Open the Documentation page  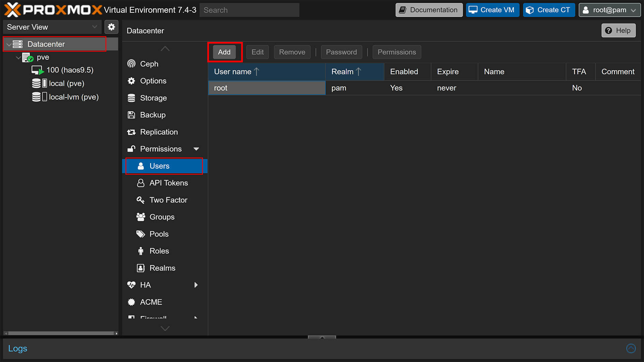[x=429, y=10]
